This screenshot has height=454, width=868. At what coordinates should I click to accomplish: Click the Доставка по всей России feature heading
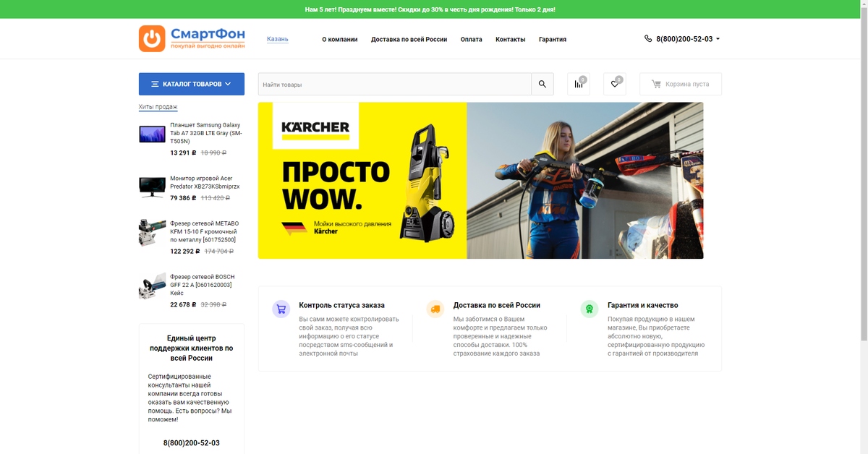click(496, 305)
